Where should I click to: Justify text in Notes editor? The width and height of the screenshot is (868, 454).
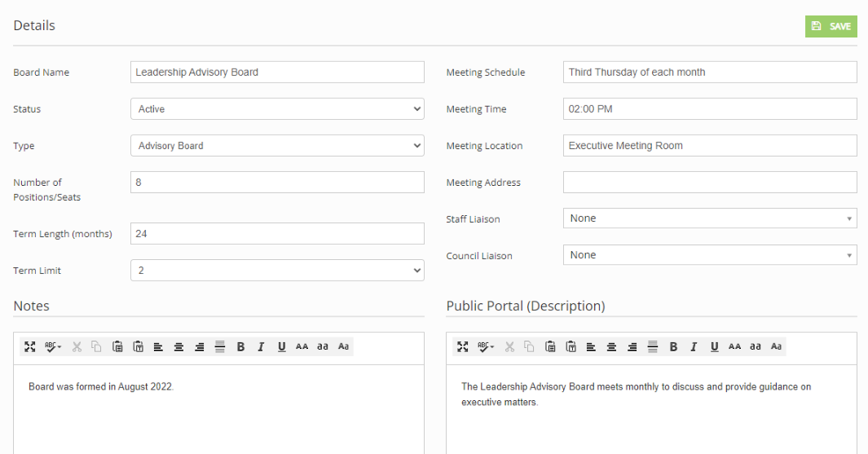pos(220,346)
